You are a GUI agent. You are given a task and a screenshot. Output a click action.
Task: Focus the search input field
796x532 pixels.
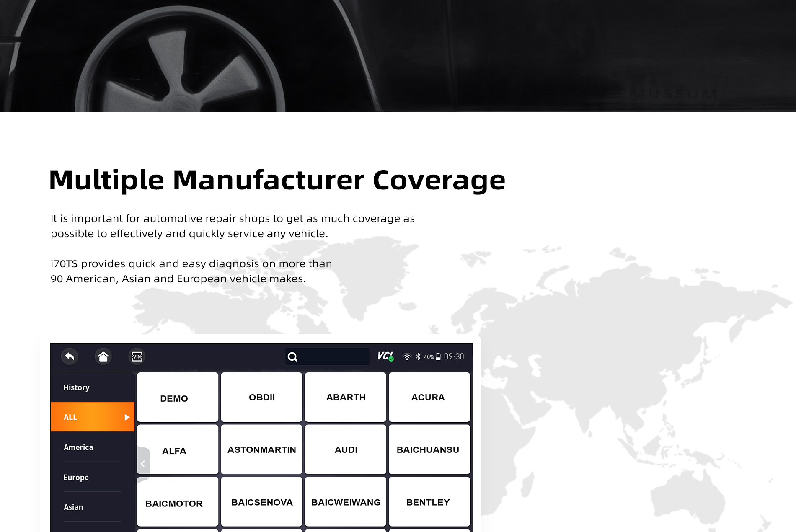333,357
